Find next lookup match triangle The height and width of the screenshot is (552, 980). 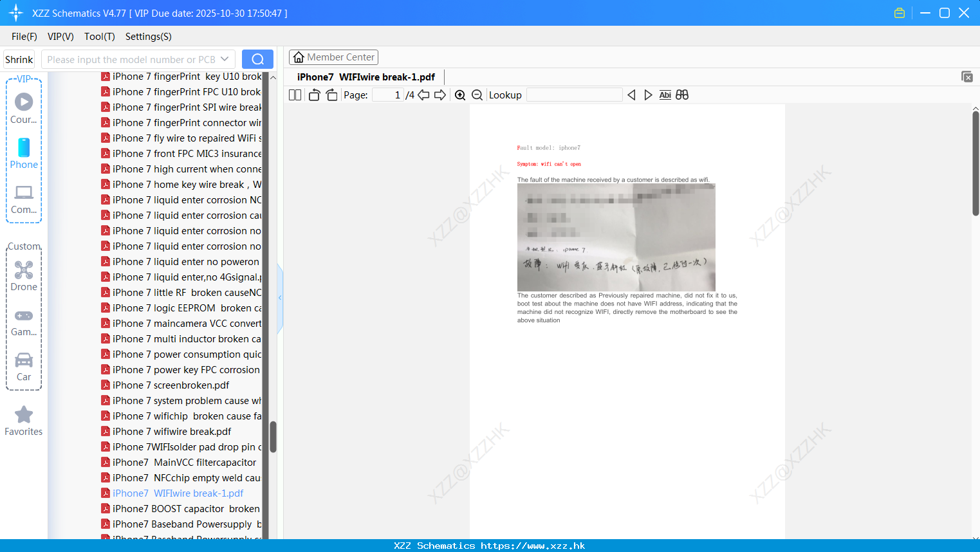click(x=648, y=95)
